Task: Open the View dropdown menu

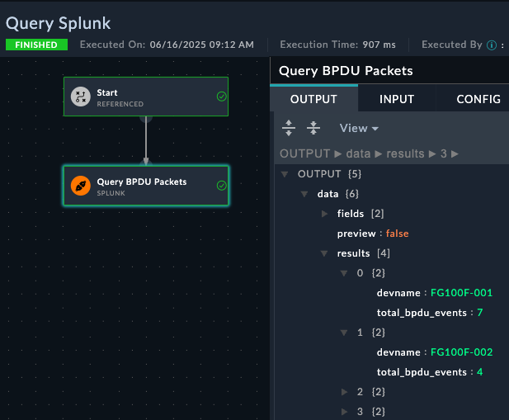Action: click(x=359, y=128)
